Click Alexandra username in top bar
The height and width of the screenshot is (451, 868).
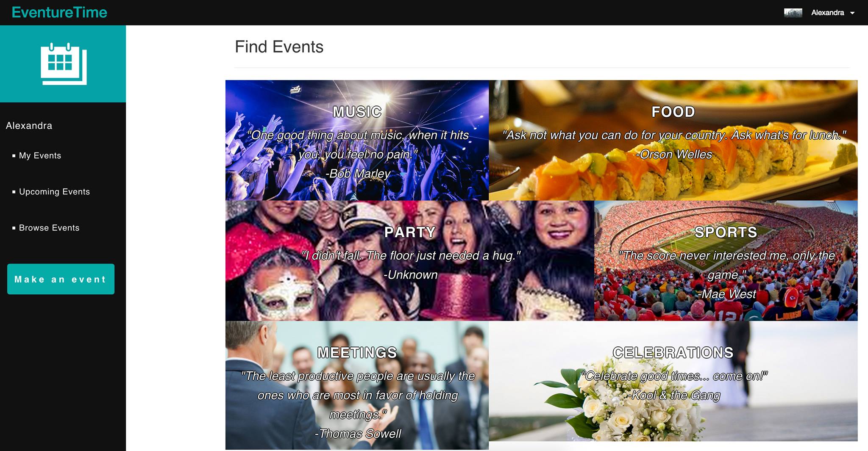[827, 13]
